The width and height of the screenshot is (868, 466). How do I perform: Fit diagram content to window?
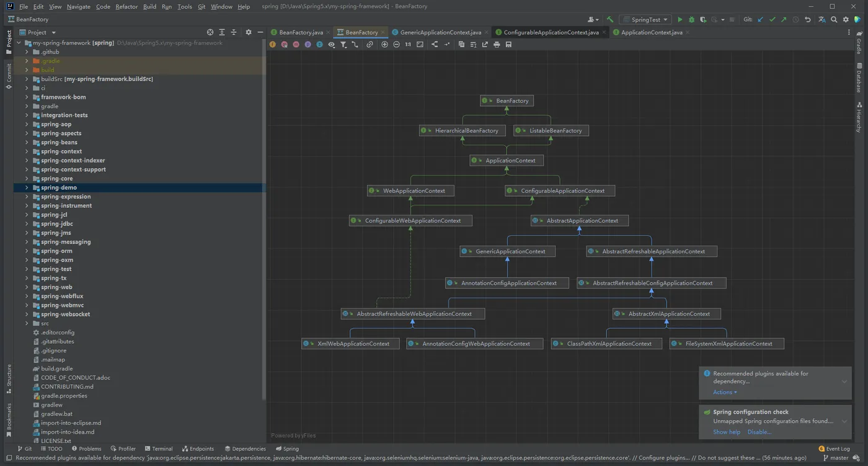point(420,45)
